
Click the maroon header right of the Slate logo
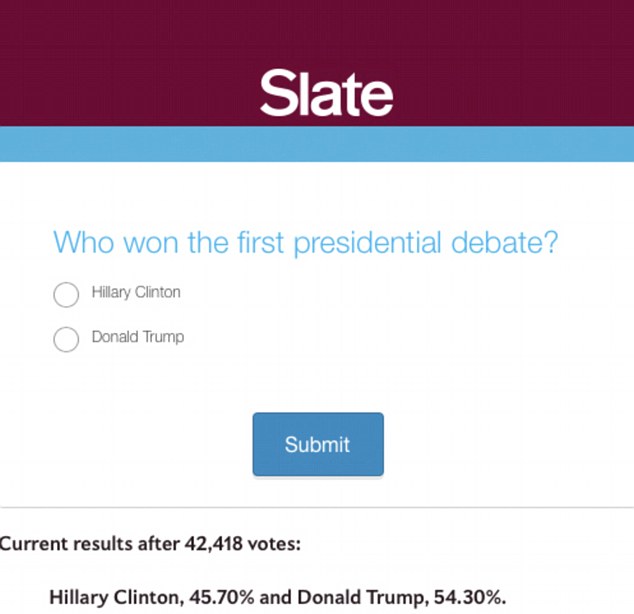(x=520, y=70)
